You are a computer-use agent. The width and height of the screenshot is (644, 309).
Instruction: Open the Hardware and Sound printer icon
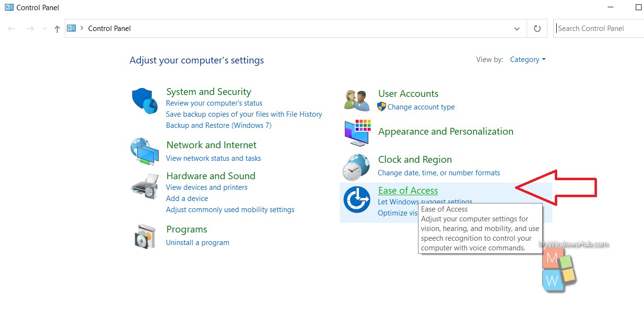point(145,186)
